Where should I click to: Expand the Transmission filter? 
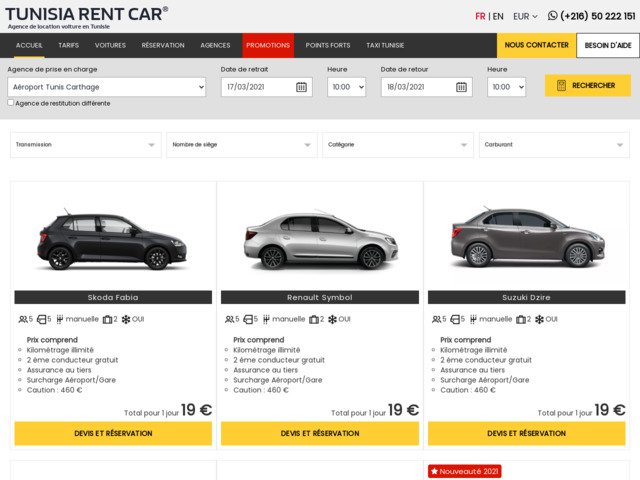pyautogui.click(x=86, y=144)
